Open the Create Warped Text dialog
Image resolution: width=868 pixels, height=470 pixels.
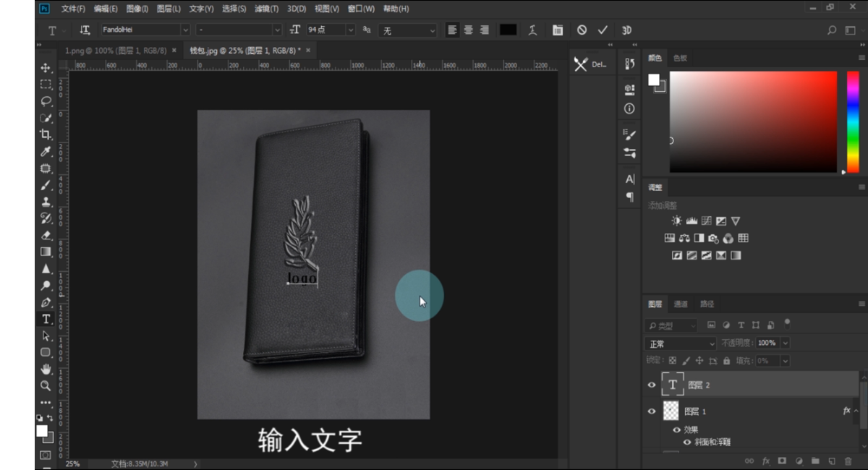click(533, 30)
